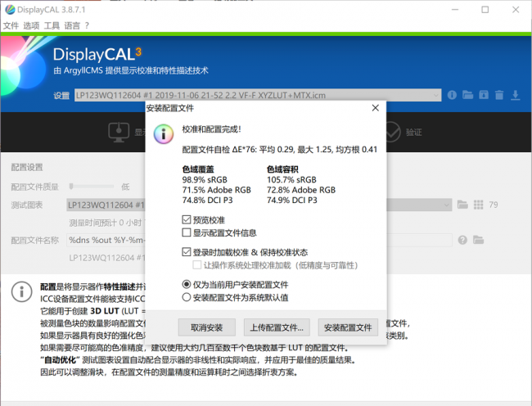Click the large info icon beside description text
532x406 pixels.
(22, 291)
